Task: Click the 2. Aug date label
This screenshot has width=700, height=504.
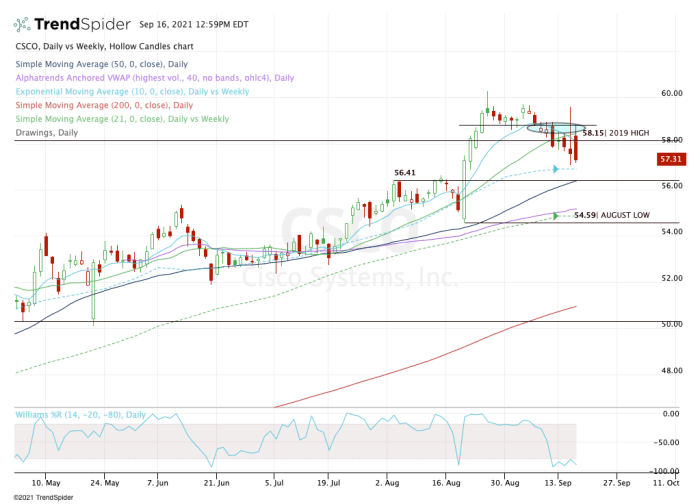Action: [x=387, y=483]
